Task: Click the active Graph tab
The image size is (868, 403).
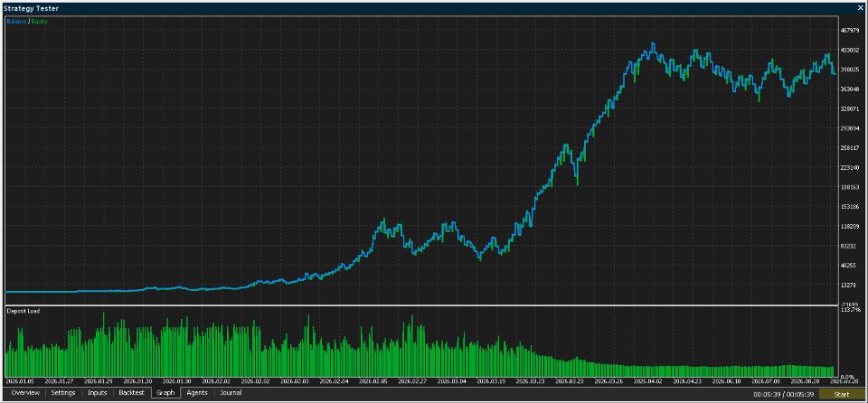Action: (165, 393)
